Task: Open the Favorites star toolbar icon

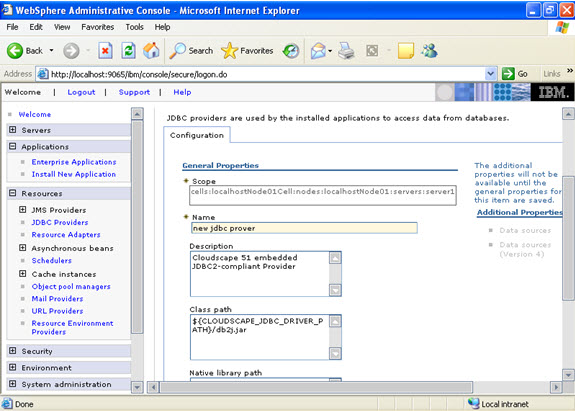Action: [x=230, y=51]
